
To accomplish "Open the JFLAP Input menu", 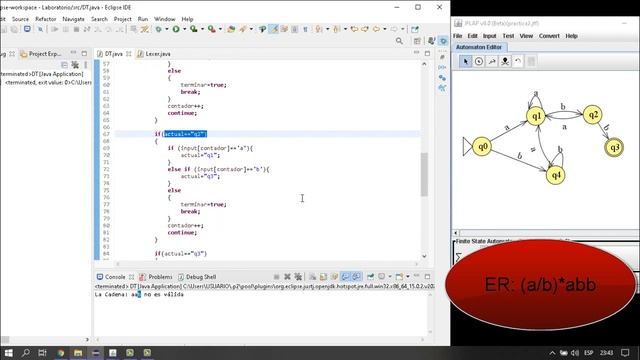I will point(489,36).
